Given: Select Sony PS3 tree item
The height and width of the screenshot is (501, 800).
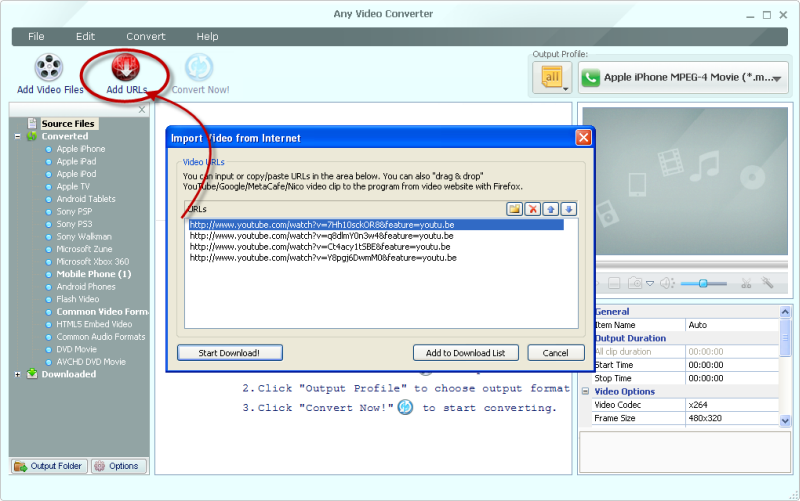Looking at the screenshot, I should [74, 224].
